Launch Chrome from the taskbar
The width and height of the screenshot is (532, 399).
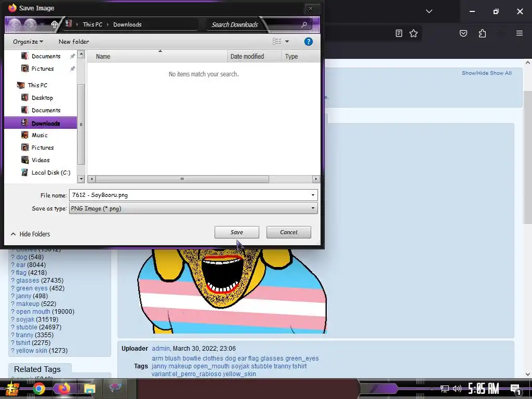point(39,389)
